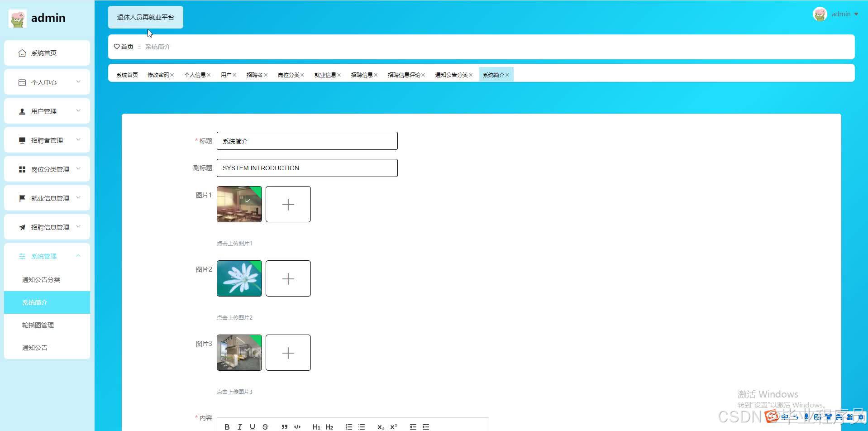Screen dimensions: 868x431
Task: Click the plus box to upload 图片2
Action: (288, 278)
